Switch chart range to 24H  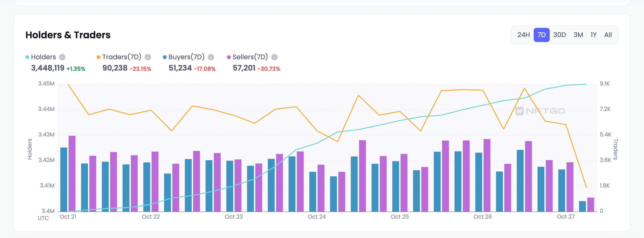point(524,35)
